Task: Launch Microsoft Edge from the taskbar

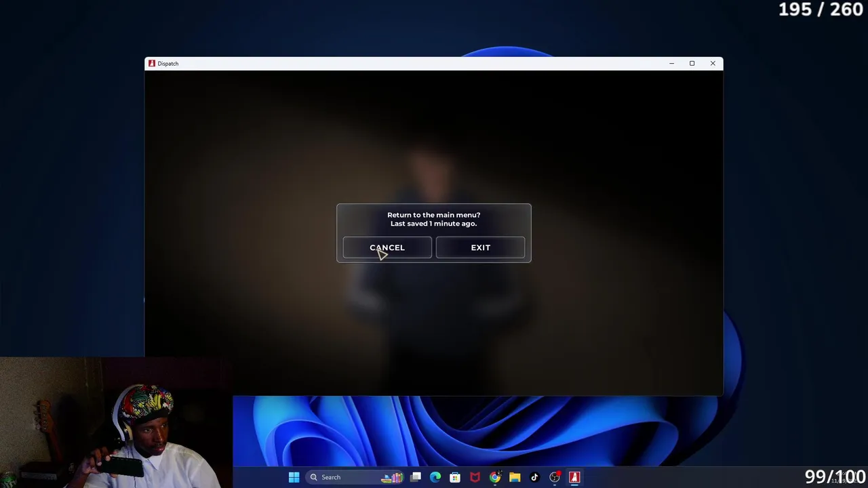Action: (435, 477)
